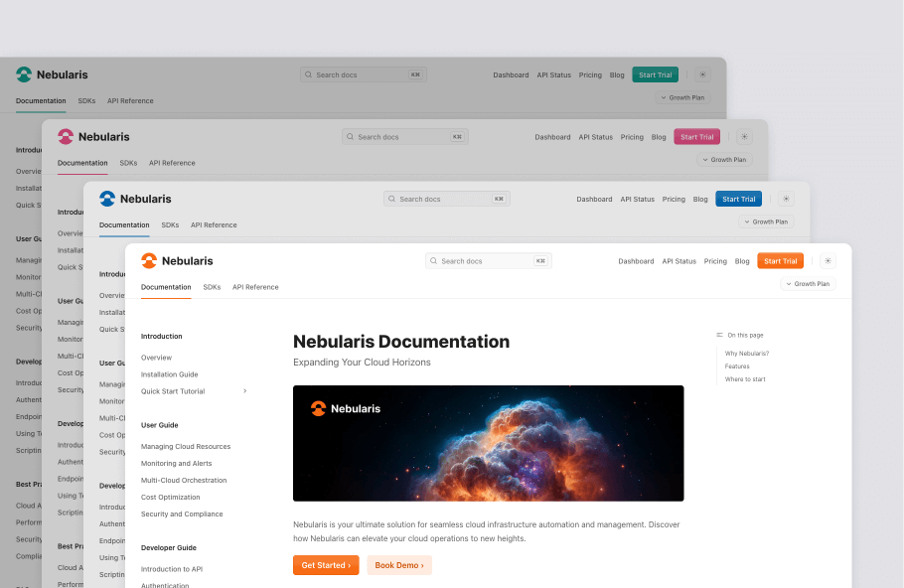
Task: Click the Book Demo button
Action: click(x=399, y=564)
